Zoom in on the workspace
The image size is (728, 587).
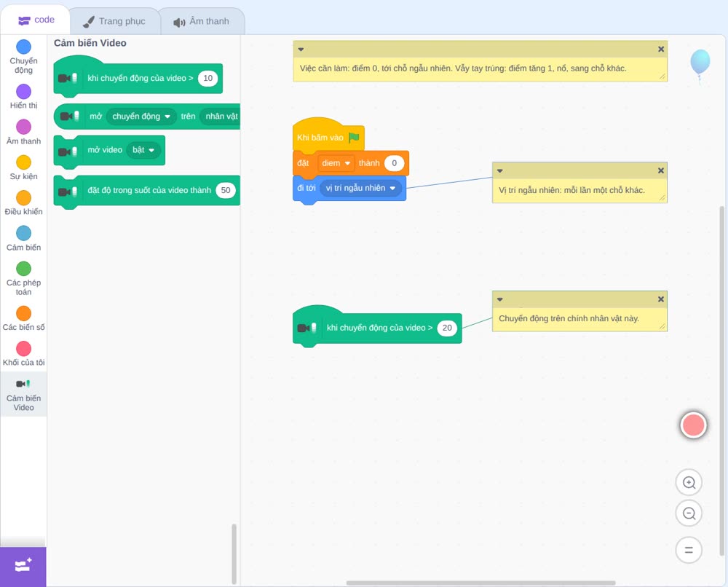tap(689, 483)
